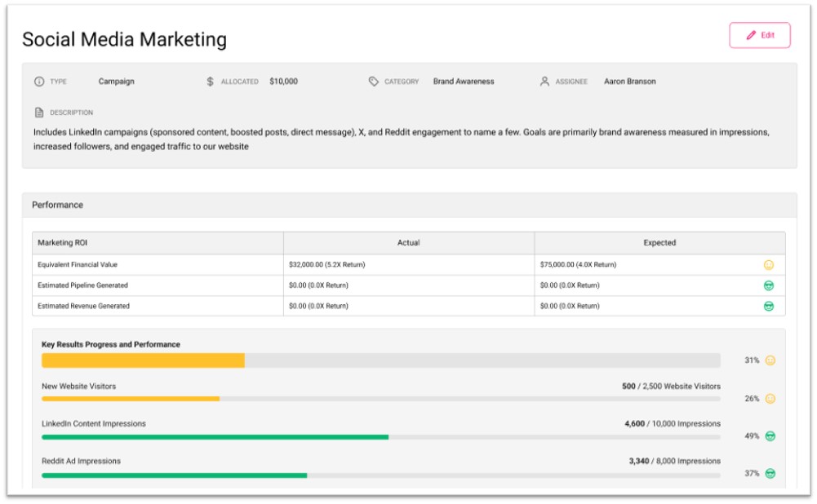Click the Aaron Branson assignee name
Screen dimensions: 817x504
(x=629, y=82)
